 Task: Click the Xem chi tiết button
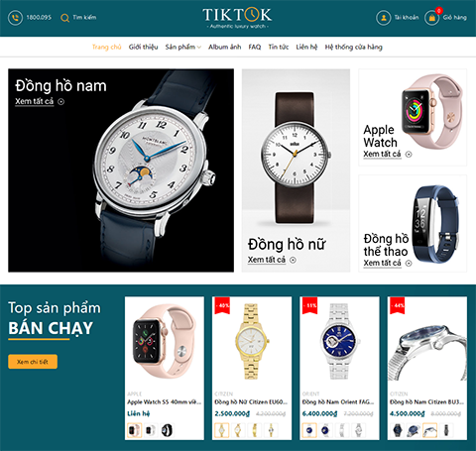[33, 362]
